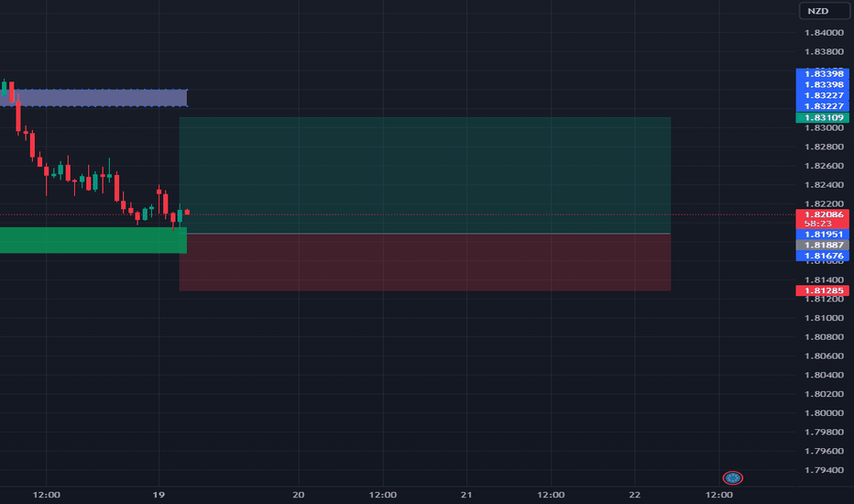Click the date 22 on the time axis
The width and height of the screenshot is (854, 504).
[x=634, y=495]
